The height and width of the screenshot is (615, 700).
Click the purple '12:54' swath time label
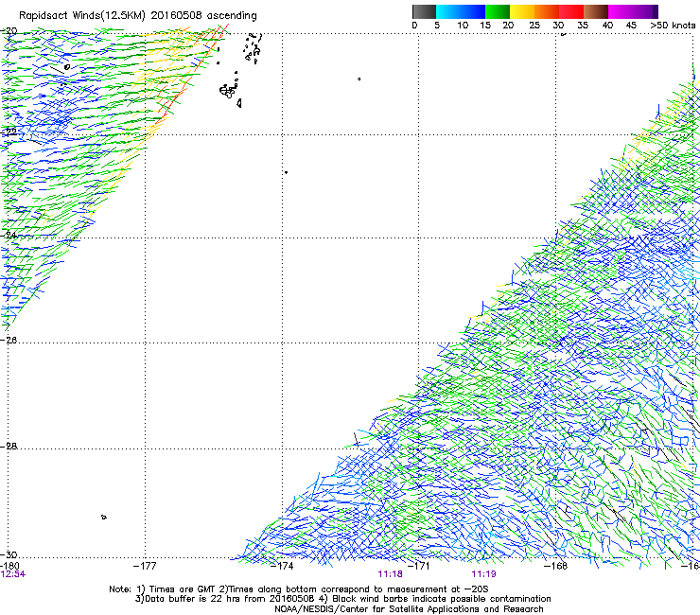13,574
